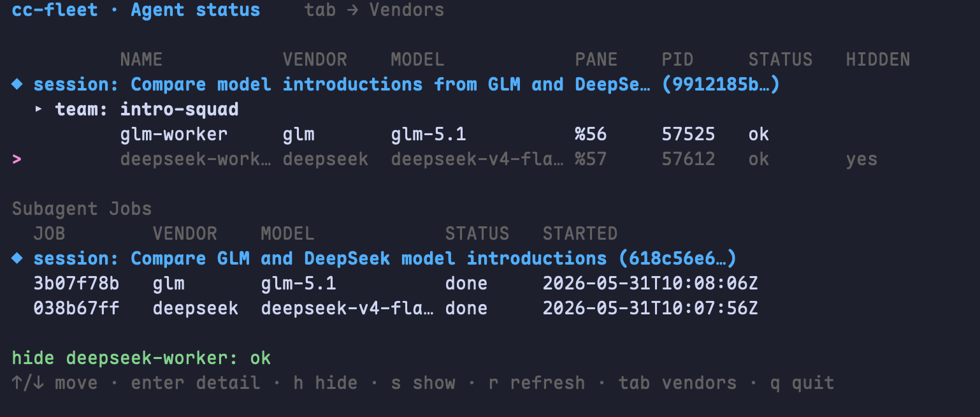The height and width of the screenshot is (417, 980).
Task: Select job ID 3b07f78b
Action: 76,283
